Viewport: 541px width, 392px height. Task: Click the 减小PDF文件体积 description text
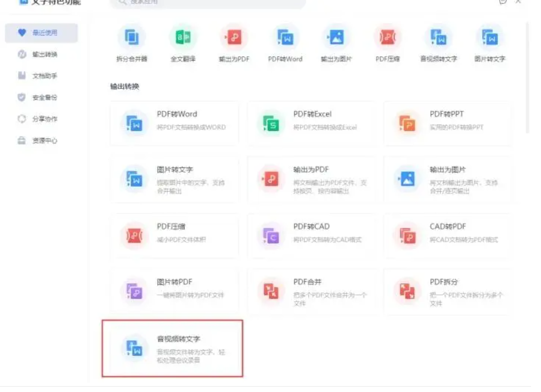point(181,240)
